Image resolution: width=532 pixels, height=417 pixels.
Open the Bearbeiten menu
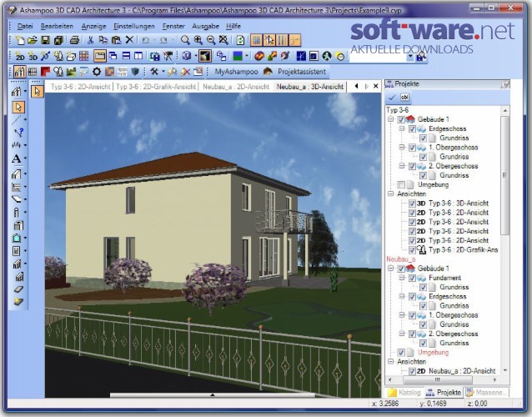tap(57, 26)
